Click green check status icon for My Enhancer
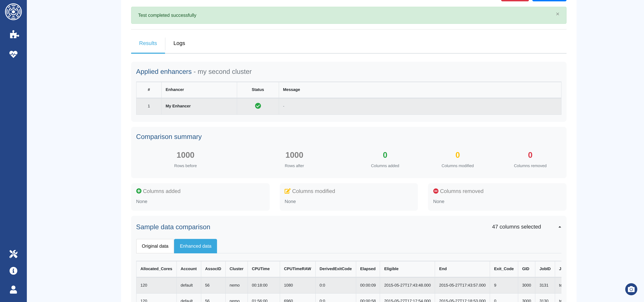This screenshot has height=302, width=644. point(258,106)
